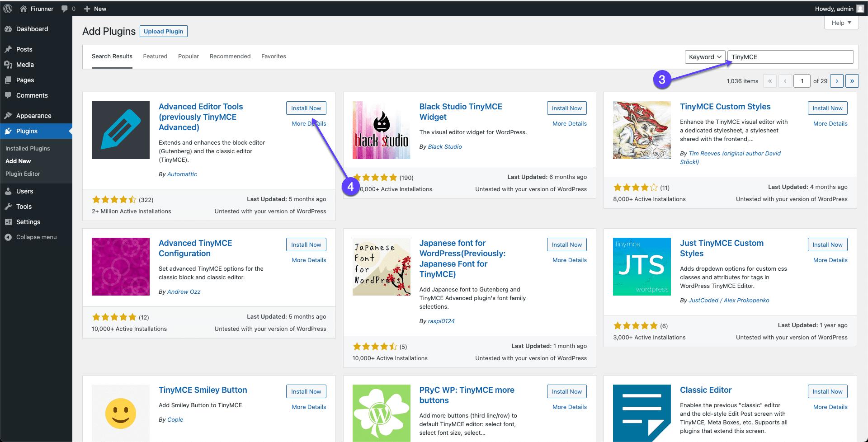868x442 pixels.
Task: Expand the Help panel dropdown
Action: click(841, 23)
